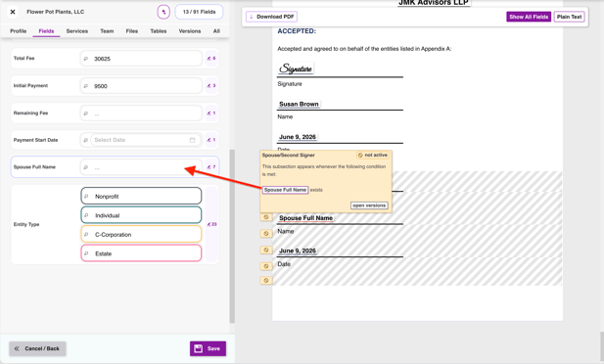Click the Flower Pot Plants, LLC title

click(56, 12)
